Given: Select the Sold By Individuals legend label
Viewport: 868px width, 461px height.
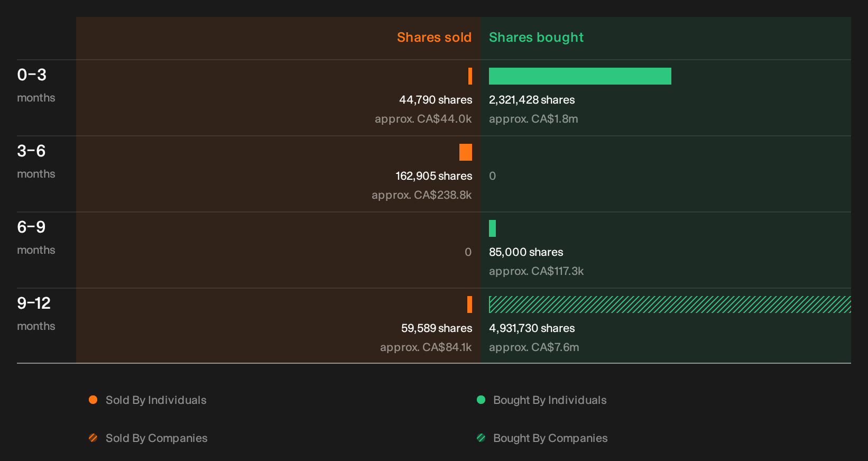Looking at the screenshot, I should [x=156, y=400].
